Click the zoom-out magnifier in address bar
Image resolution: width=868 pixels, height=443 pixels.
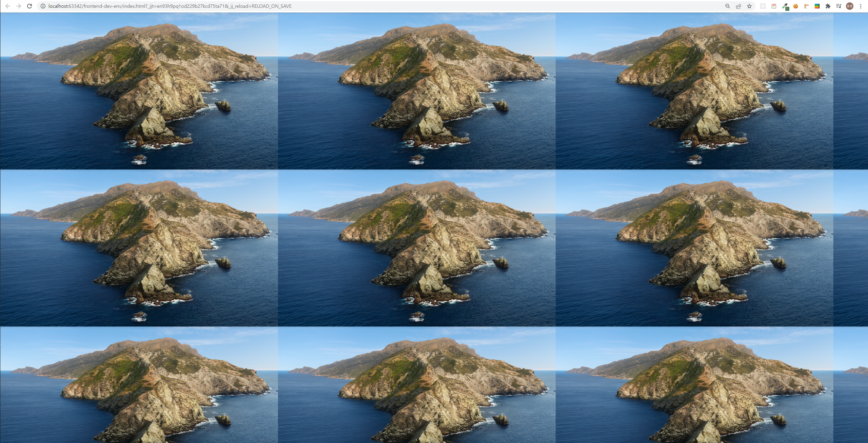pos(727,6)
